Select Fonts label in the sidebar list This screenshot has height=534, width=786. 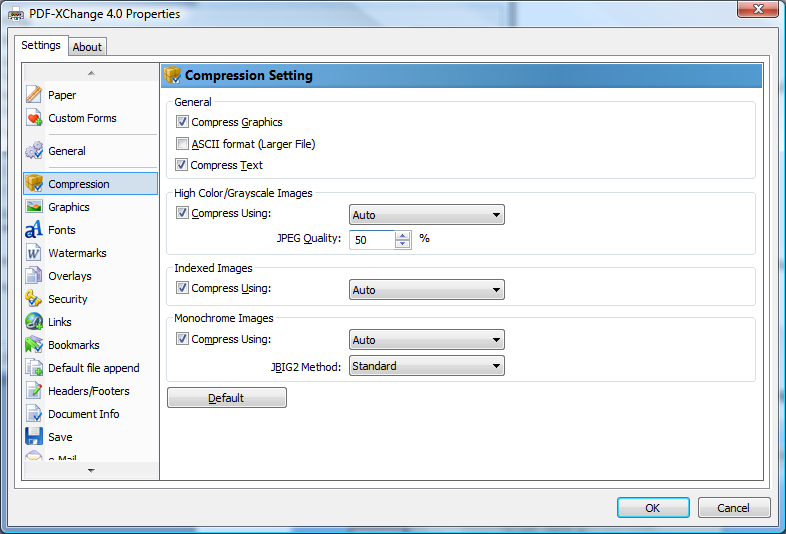point(62,230)
